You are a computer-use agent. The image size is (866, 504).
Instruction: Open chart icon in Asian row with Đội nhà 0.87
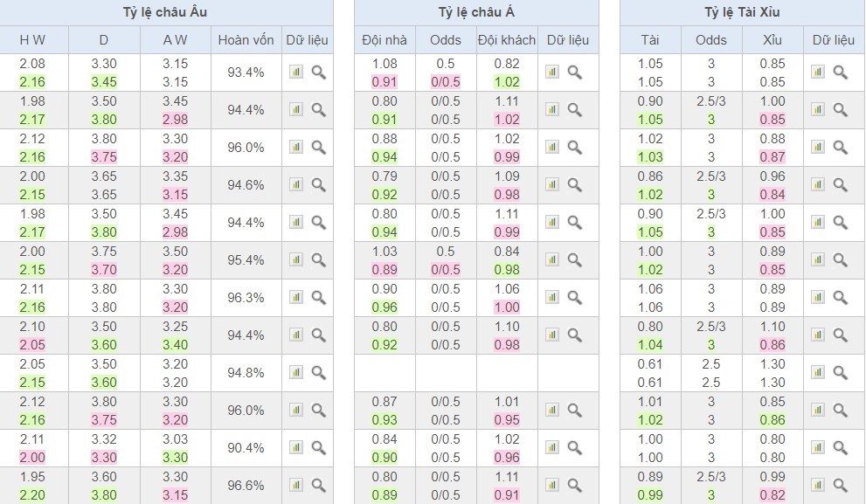coord(552,411)
